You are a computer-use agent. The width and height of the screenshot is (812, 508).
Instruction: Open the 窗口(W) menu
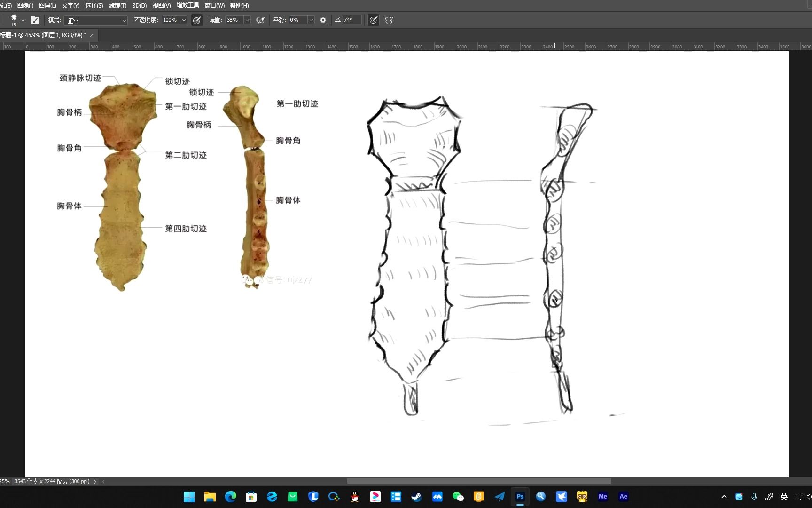[215, 5]
